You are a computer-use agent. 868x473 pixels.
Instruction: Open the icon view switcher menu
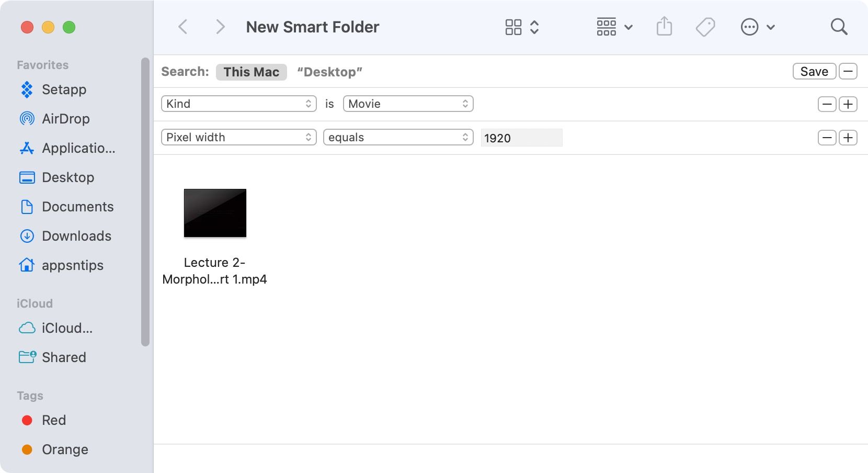[521, 27]
